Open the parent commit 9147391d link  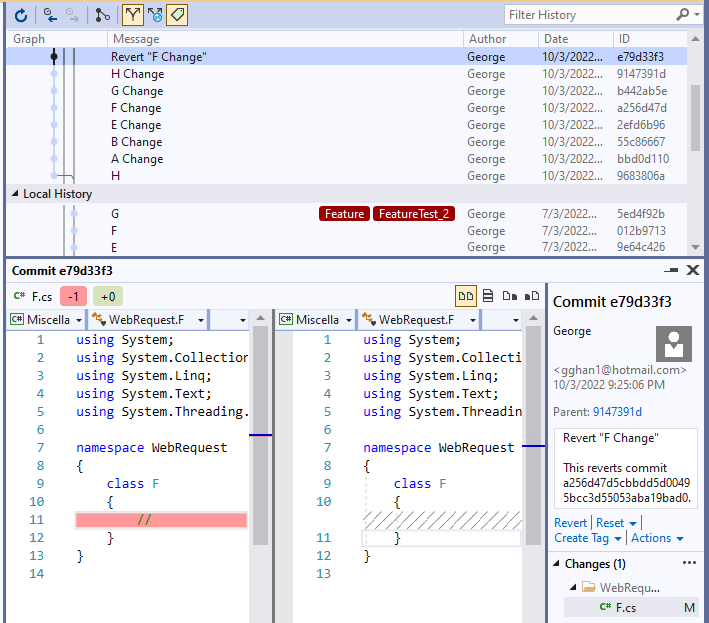coord(617,411)
